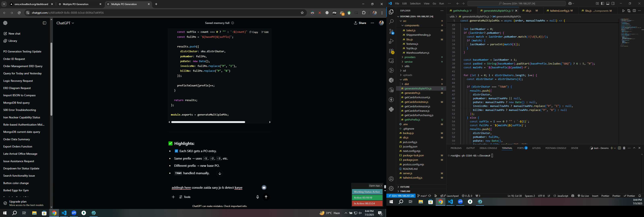644x217 pixels.
Task: Click the Share button in ChatGPT
Action: [360, 23]
